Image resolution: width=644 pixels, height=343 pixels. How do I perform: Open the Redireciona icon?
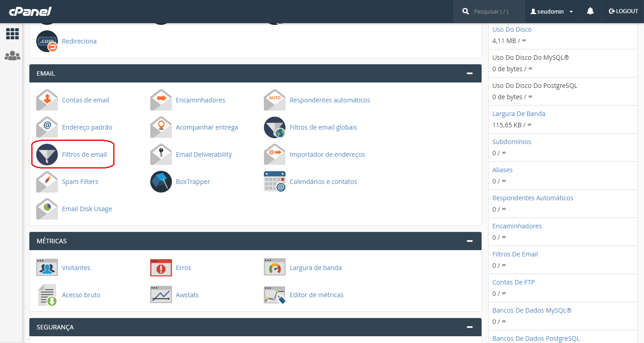tap(47, 41)
